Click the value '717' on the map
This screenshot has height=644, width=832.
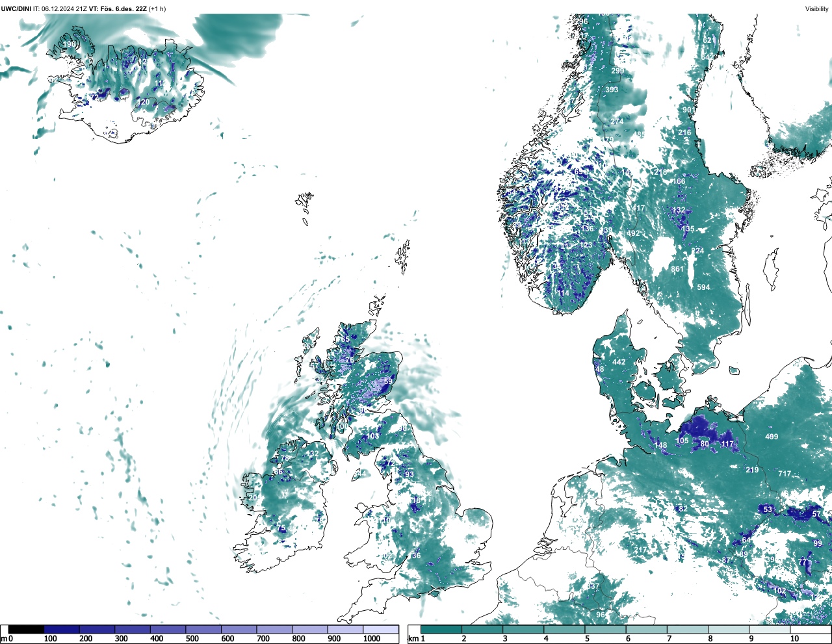(785, 474)
